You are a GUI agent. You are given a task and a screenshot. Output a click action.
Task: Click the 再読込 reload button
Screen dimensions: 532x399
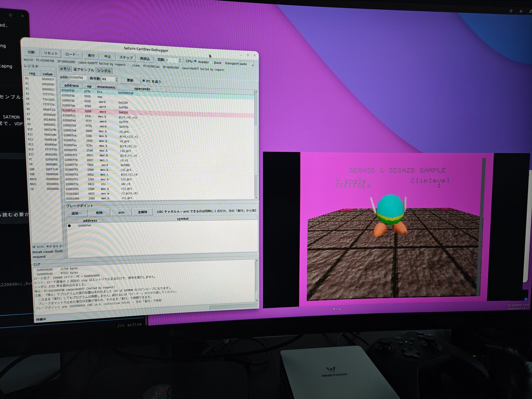pyautogui.click(x=145, y=59)
